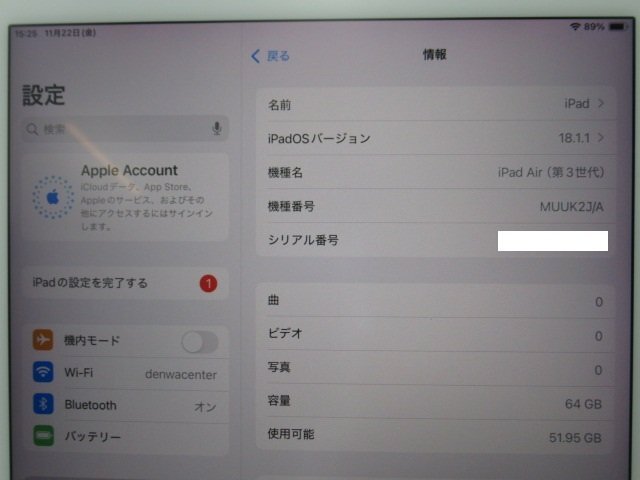Screen dimensions: 640x480
Task: Click the blue Bluetooth icon
Action: 43,404
